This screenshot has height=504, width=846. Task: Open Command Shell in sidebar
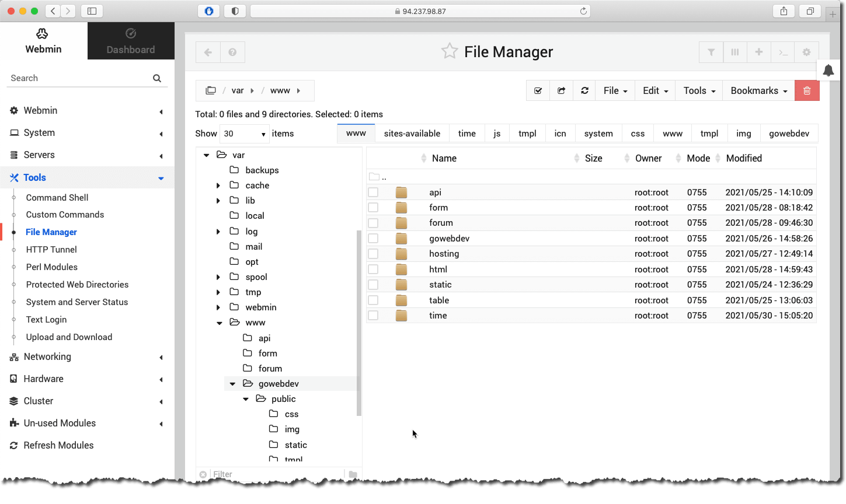tap(57, 198)
